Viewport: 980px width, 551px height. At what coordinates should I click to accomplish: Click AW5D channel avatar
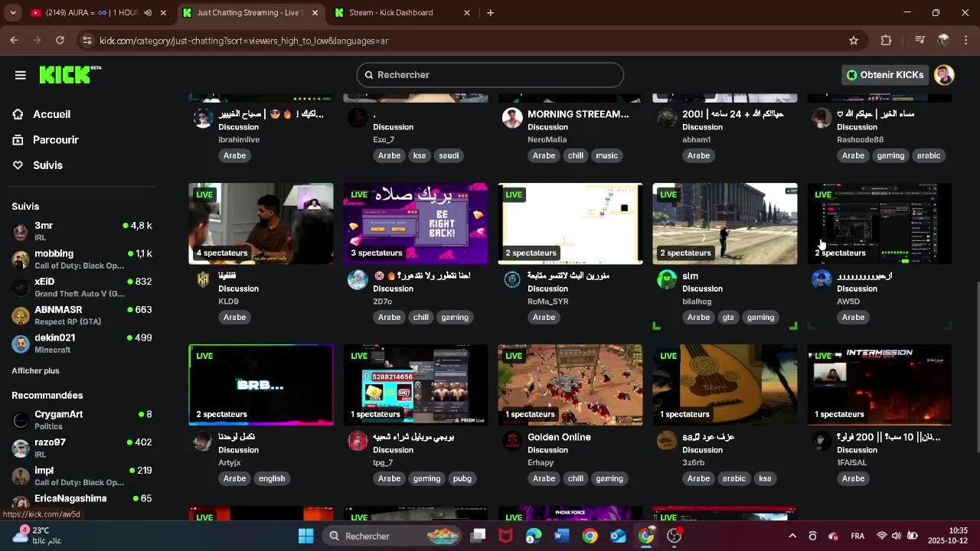click(x=822, y=279)
